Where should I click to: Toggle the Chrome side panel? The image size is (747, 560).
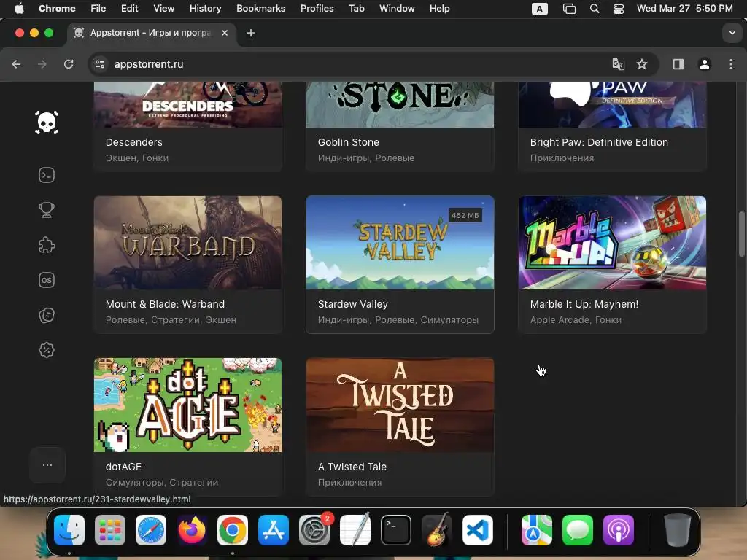coord(678,64)
